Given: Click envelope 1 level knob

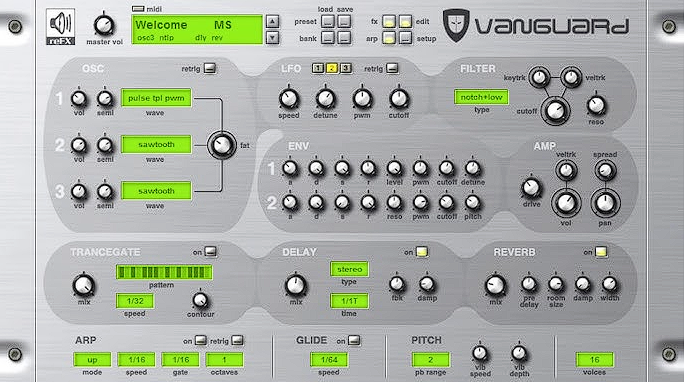Looking at the screenshot, I should pyautogui.click(x=394, y=168).
